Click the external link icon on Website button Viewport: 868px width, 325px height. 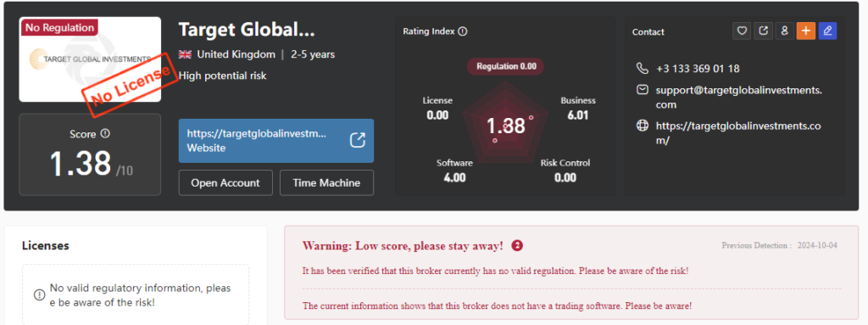[x=358, y=140]
